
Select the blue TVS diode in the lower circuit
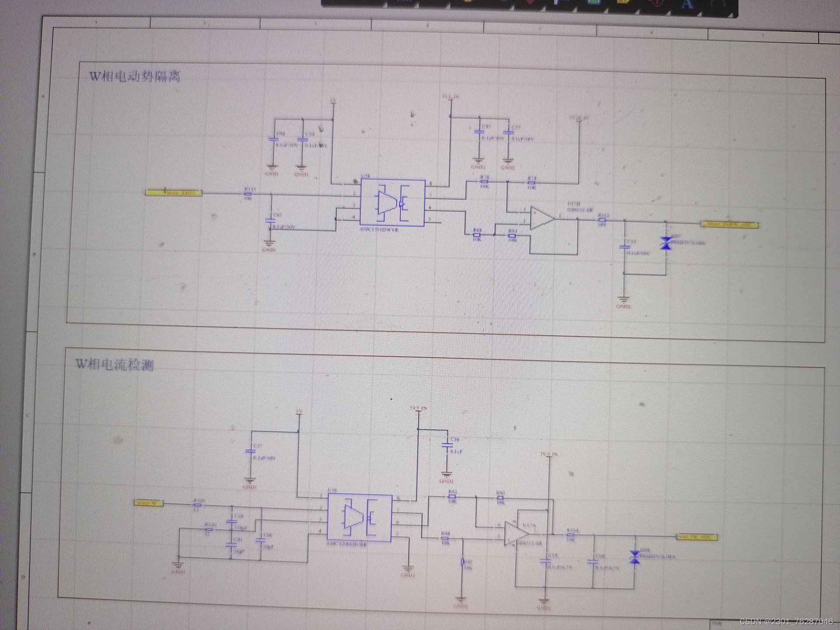[634, 557]
